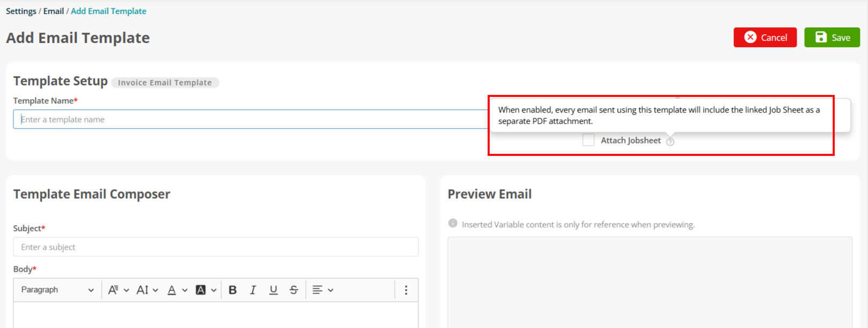Screen dimensions: 868x328
Task: Toggle strikethrough formatting
Action: pos(294,290)
